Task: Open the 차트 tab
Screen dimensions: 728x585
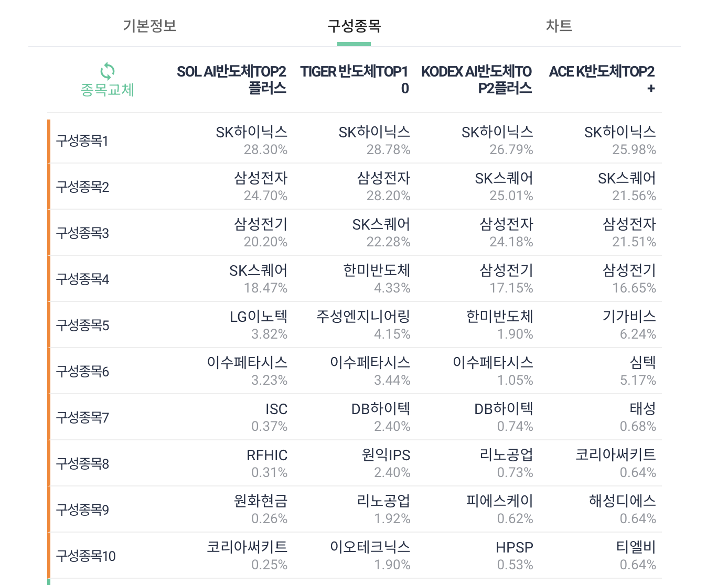Action: pos(559,26)
